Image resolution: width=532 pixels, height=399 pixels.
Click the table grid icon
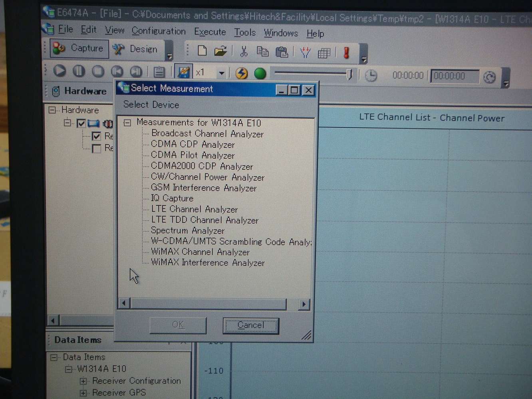[324, 53]
